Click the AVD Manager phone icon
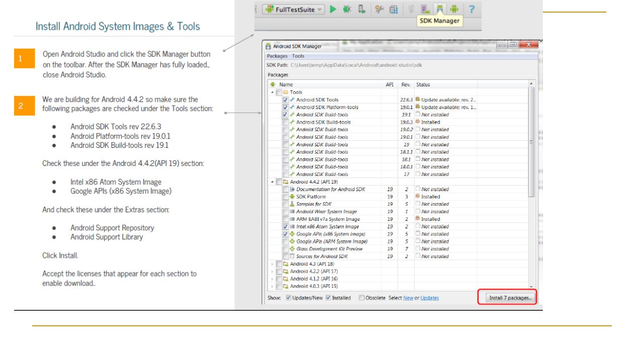The width and height of the screenshot is (644, 362). (x=426, y=9)
